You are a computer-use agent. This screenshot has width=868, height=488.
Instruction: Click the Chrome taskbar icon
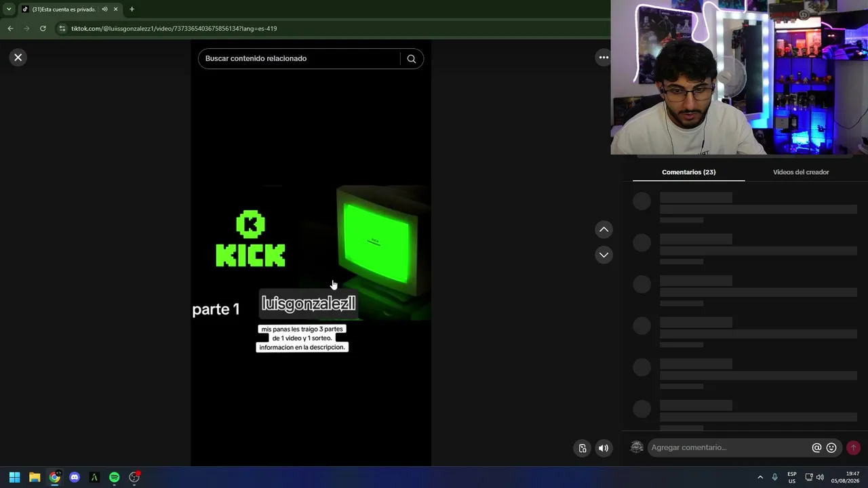click(54, 478)
